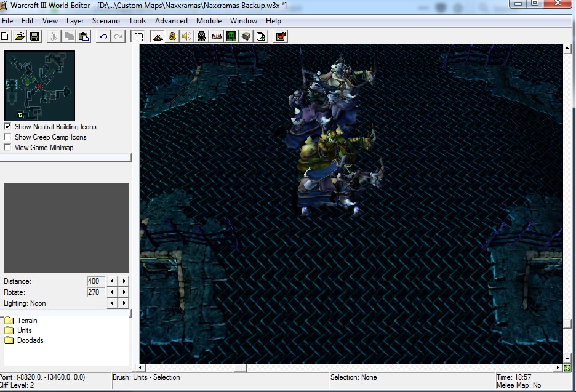The image size is (576, 392).
Task: Click the Copy toolbar icon
Action: coord(69,36)
